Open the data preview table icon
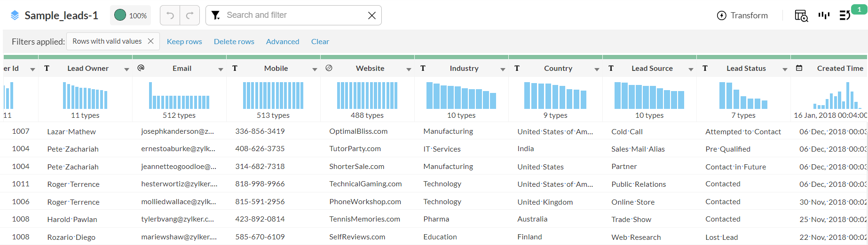 (801, 15)
